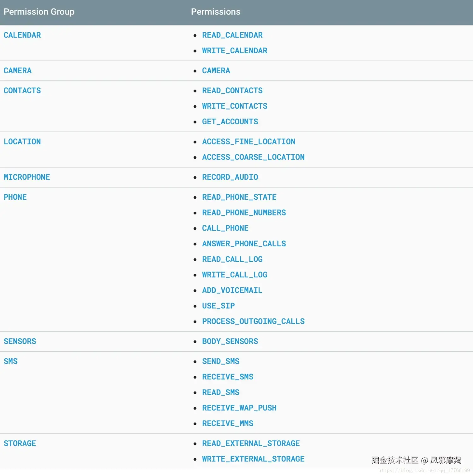Image resolution: width=473 pixels, height=476 pixels.
Task: Open PROCESS_OUTGOING_CALLS link
Action: [253, 321]
